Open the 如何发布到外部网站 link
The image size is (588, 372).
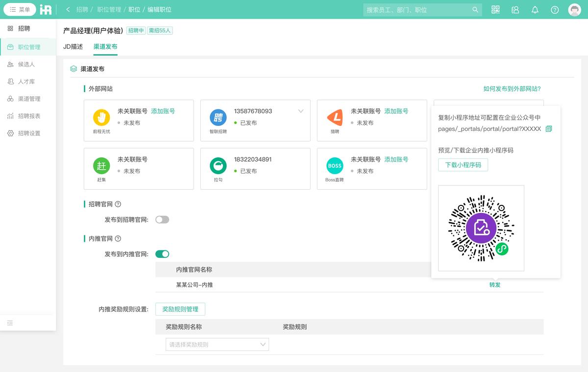pyautogui.click(x=514, y=88)
